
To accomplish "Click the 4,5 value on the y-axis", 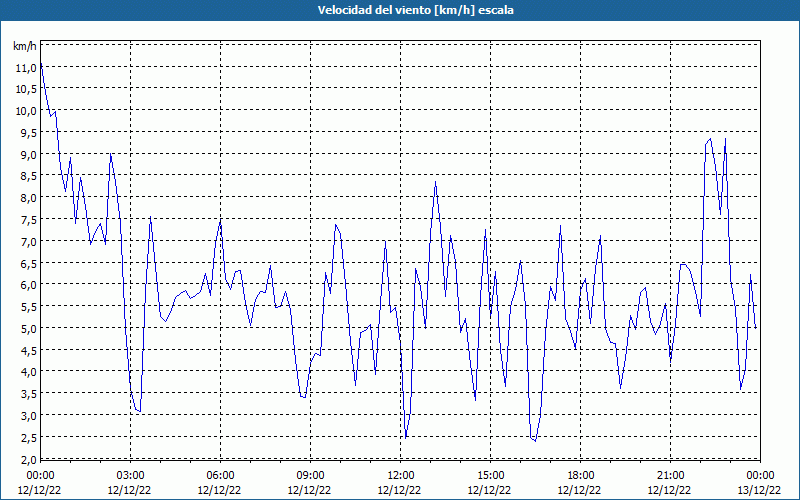I will tap(28, 350).
